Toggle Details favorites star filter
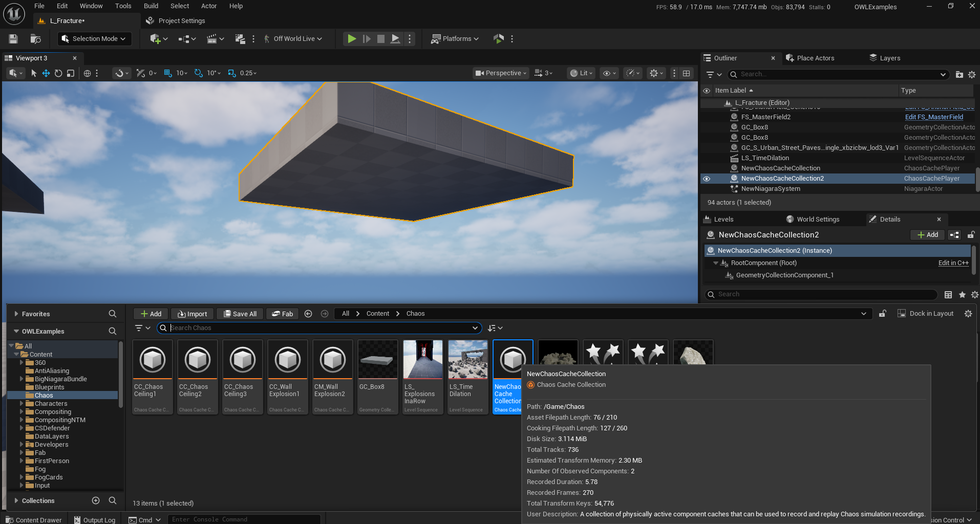Viewport: 980px width, 524px height. (962, 295)
